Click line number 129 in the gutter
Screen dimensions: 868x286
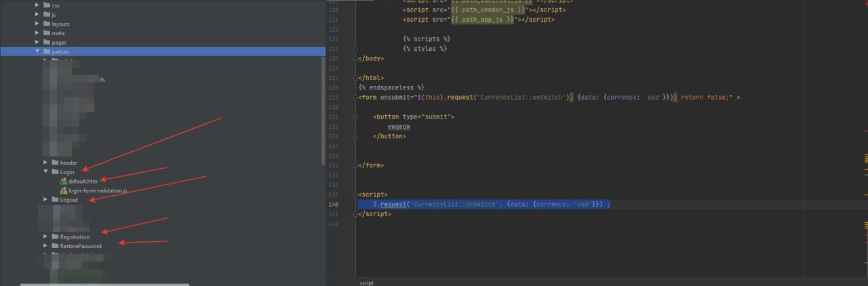point(333,98)
